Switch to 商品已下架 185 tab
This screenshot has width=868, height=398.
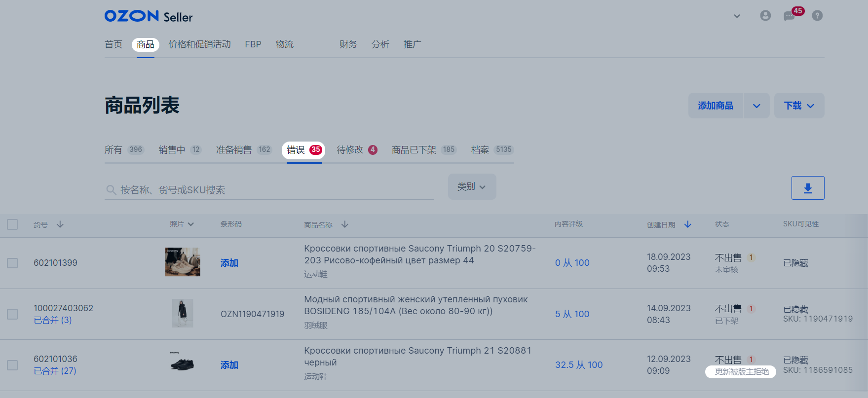[424, 150]
